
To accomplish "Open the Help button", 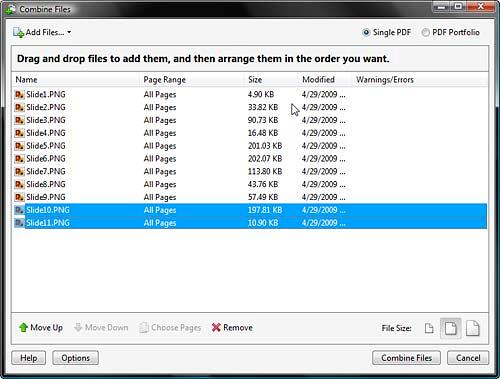I will (29, 358).
